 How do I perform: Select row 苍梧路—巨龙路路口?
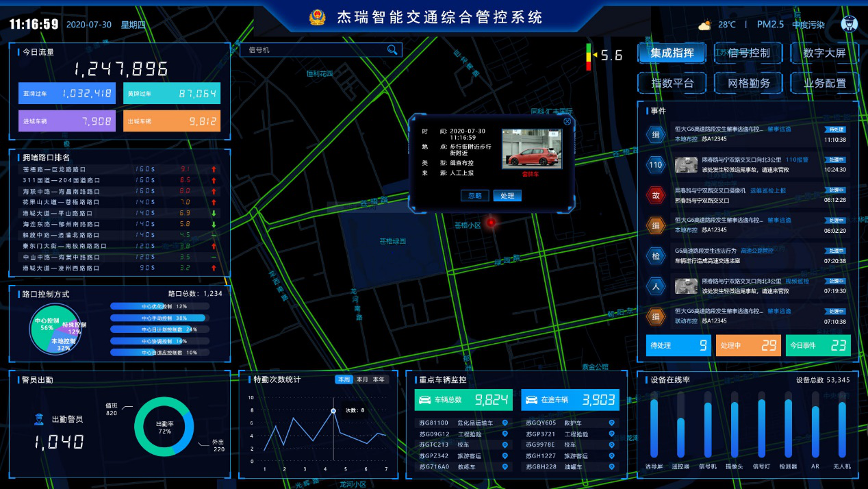[120, 169]
